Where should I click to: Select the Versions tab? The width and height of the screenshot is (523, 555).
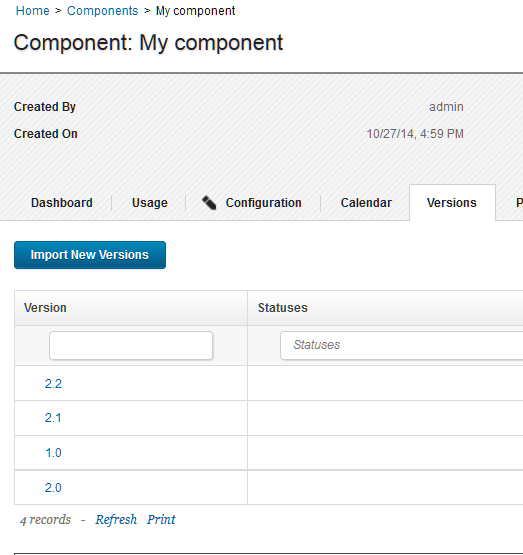(x=452, y=203)
